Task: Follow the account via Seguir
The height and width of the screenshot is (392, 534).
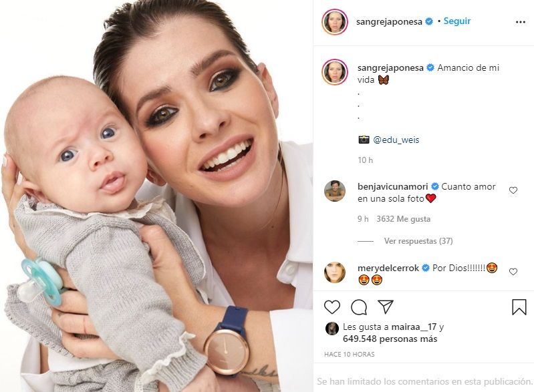Action: point(456,21)
